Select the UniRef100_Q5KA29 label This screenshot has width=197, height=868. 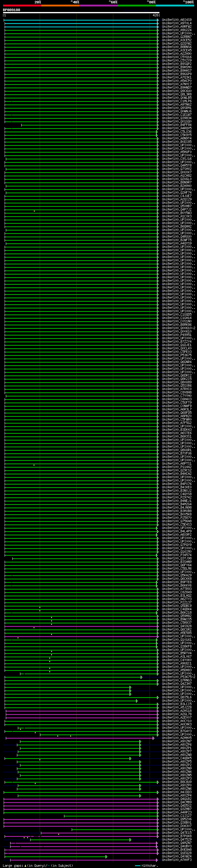click(x=177, y=575)
